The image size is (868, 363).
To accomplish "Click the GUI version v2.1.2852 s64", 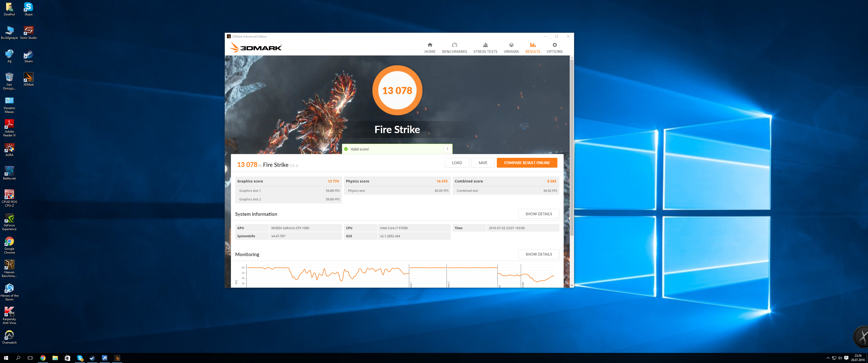I will click(x=390, y=236).
